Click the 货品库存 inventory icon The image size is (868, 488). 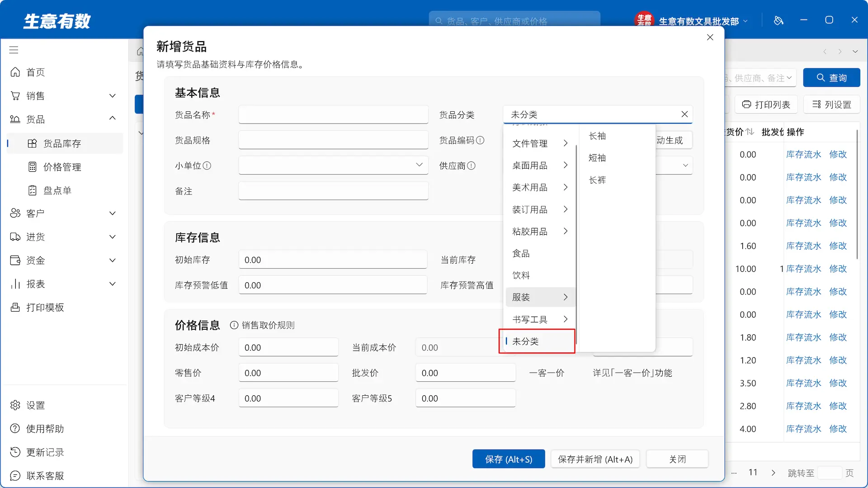32,143
